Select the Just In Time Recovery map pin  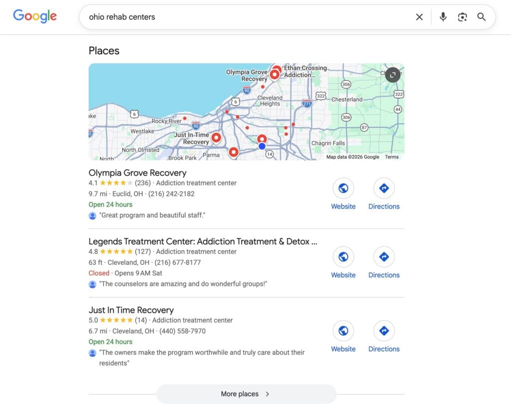click(216, 138)
